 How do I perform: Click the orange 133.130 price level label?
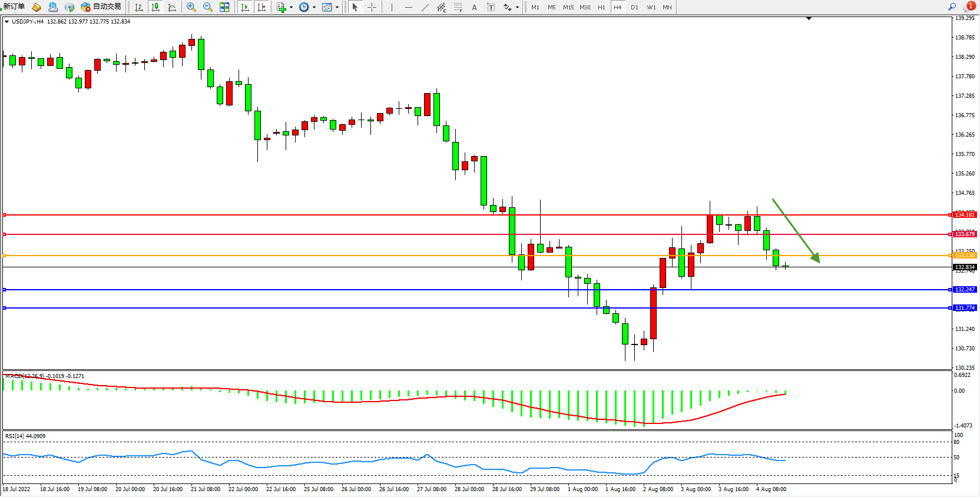965,256
